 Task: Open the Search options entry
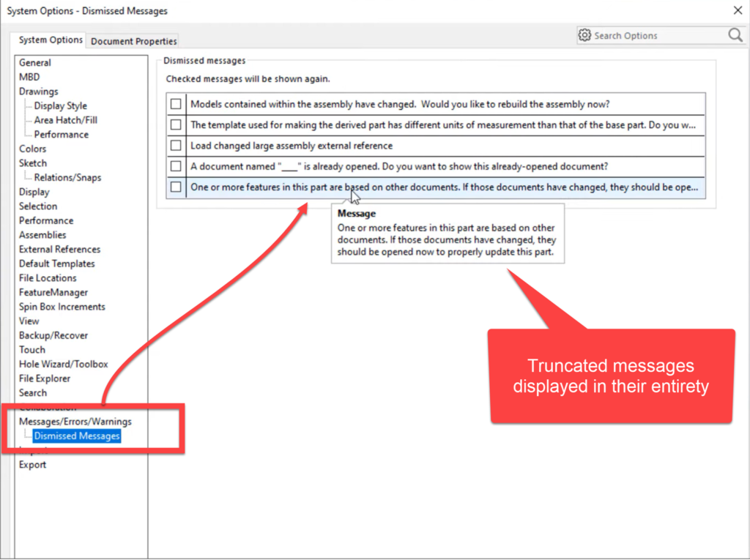click(x=33, y=392)
